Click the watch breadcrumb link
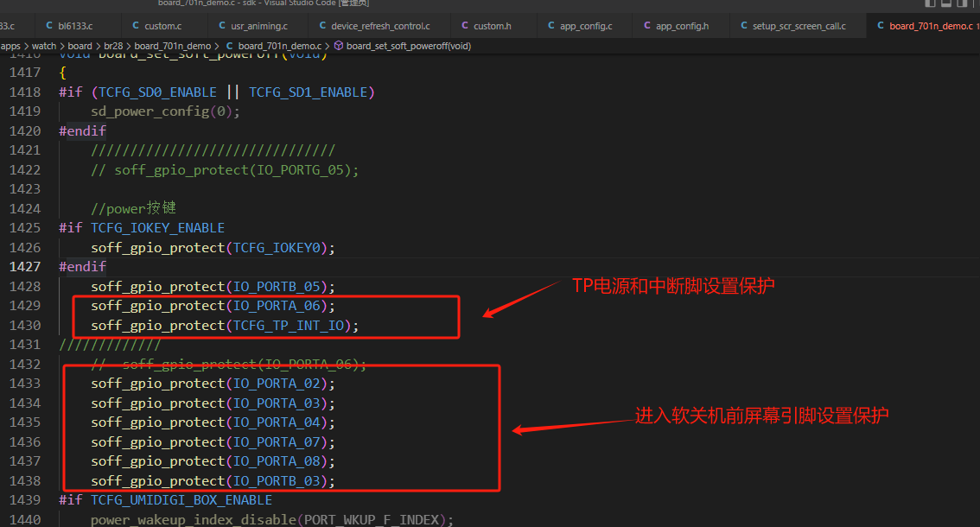The image size is (980, 527). click(x=44, y=46)
